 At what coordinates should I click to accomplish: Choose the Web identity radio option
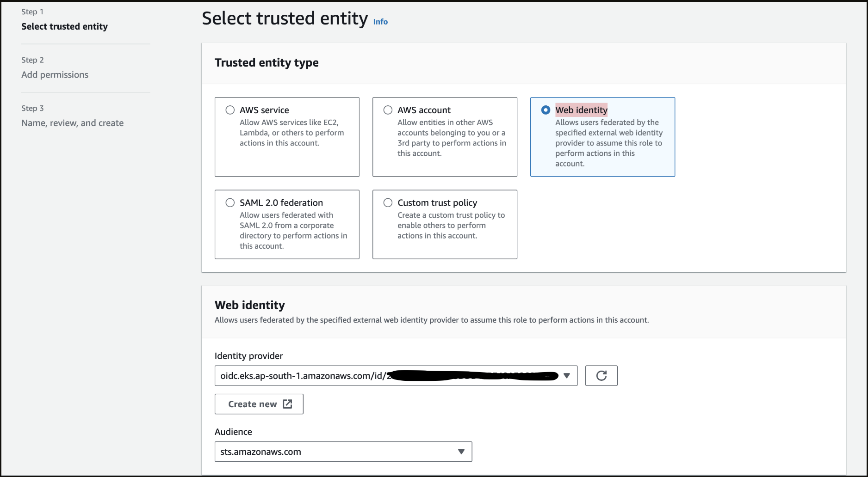pos(546,110)
